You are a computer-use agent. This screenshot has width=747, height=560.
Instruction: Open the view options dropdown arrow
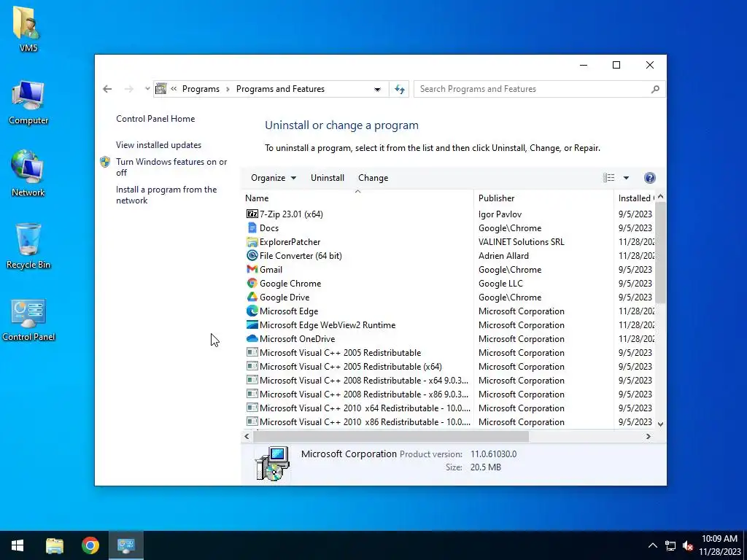click(x=626, y=178)
